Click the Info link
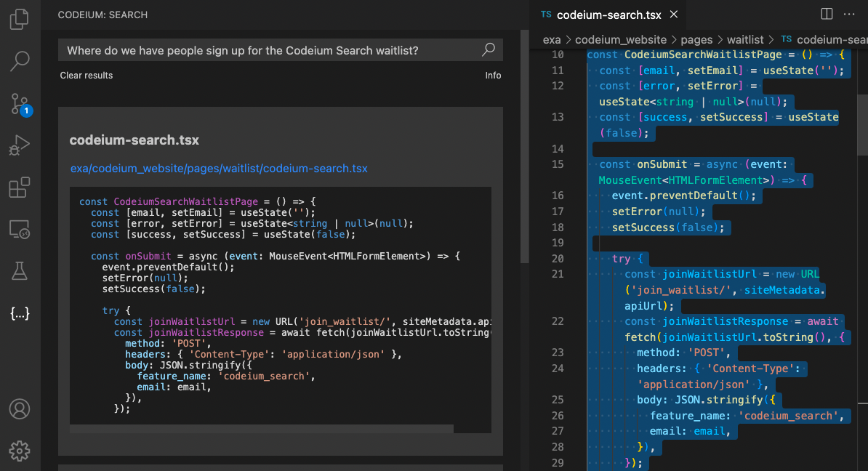The width and height of the screenshot is (868, 471). click(x=493, y=76)
